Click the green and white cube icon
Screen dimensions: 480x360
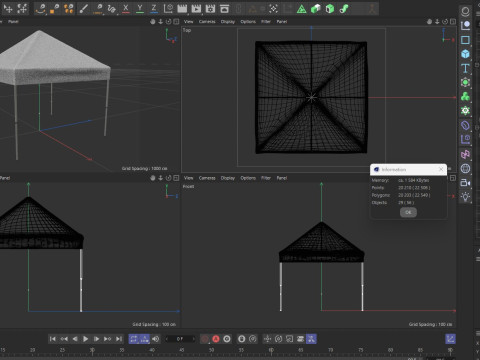[x=315, y=9]
